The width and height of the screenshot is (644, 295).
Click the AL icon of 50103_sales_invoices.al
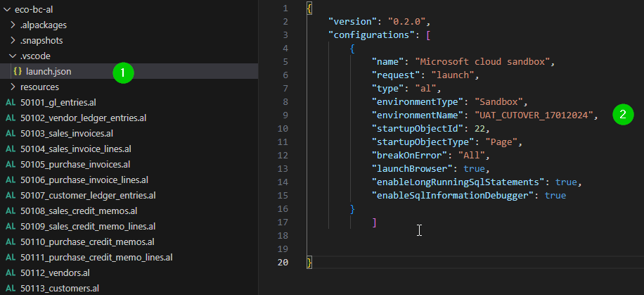click(x=11, y=134)
